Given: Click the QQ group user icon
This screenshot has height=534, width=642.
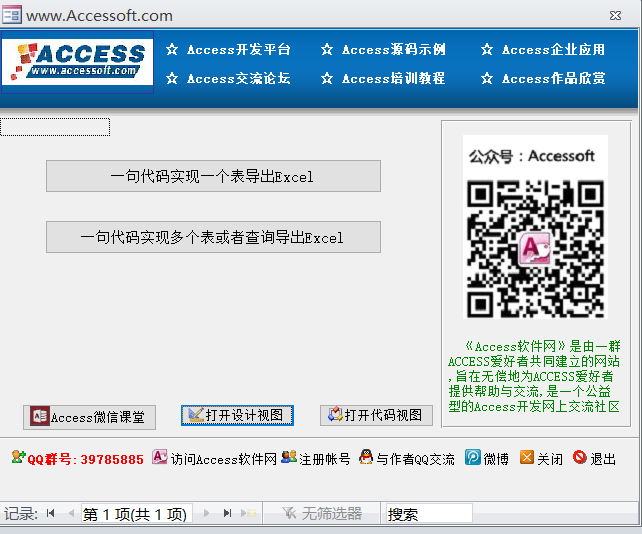Looking at the screenshot, I should pos(18,457).
